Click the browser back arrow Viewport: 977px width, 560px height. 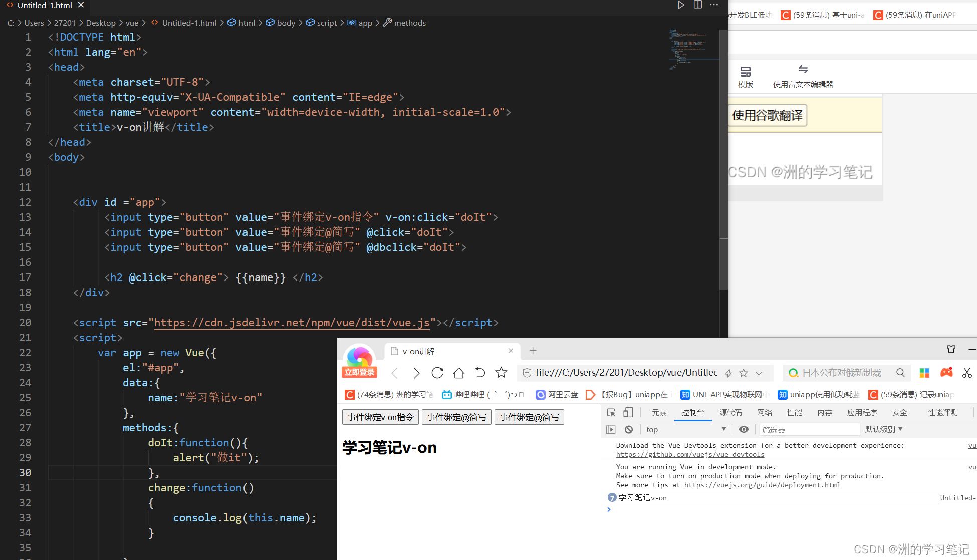click(x=395, y=373)
